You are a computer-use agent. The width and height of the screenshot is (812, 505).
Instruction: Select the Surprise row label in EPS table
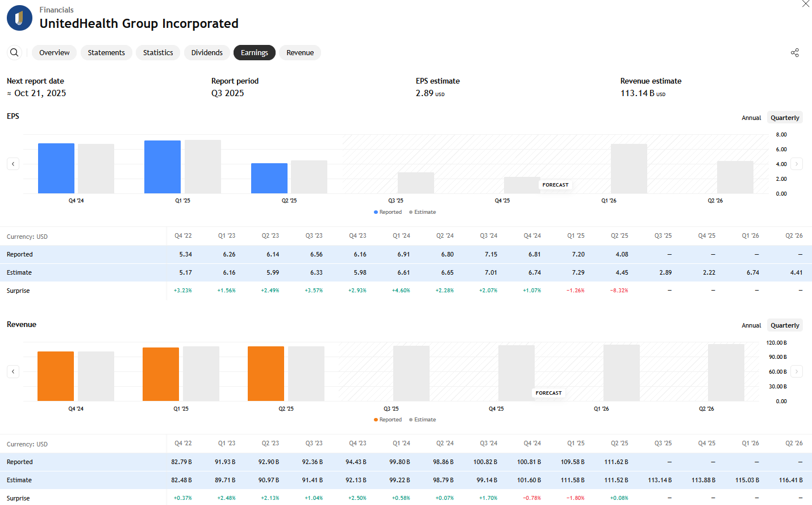point(18,291)
